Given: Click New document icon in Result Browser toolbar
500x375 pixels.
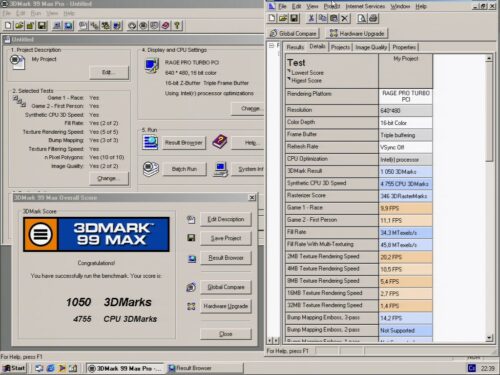Looking at the screenshot, I should pos(272,18).
